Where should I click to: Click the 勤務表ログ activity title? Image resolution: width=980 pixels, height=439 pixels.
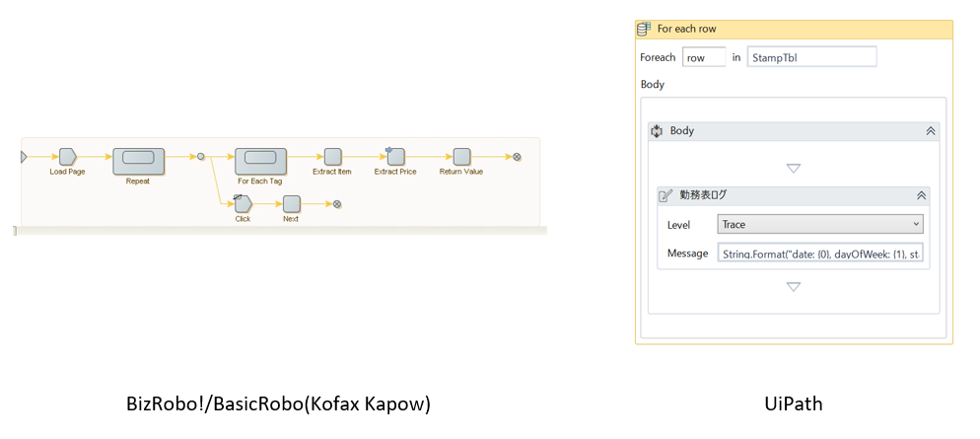point(703,195)
